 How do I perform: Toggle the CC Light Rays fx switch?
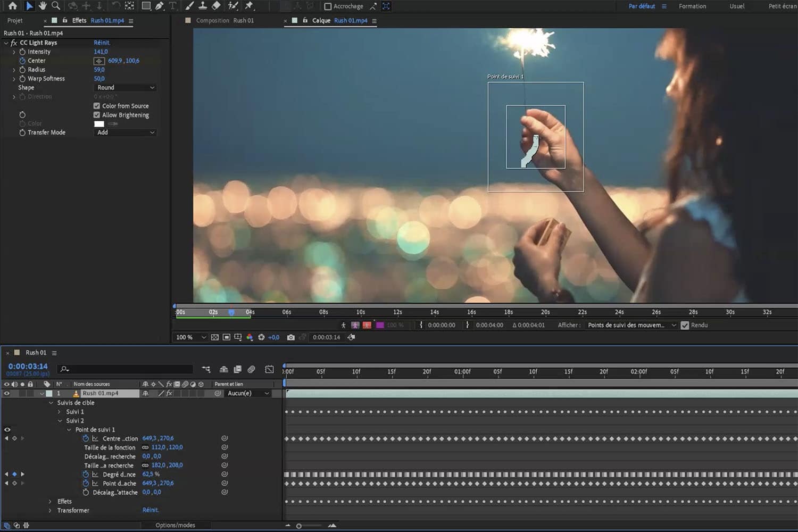(14, 43)
